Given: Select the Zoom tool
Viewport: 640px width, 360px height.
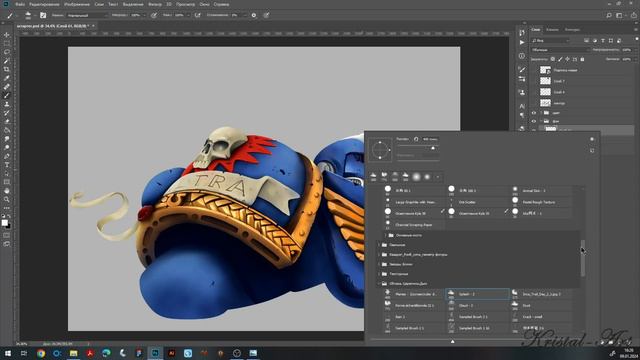Looking at the screenshot, I should tap(7, 199).
